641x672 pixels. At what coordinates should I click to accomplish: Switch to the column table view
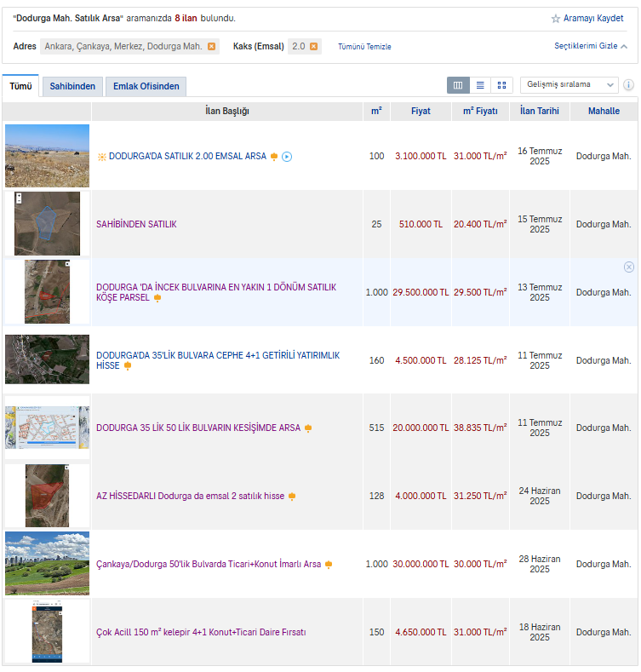458,85
